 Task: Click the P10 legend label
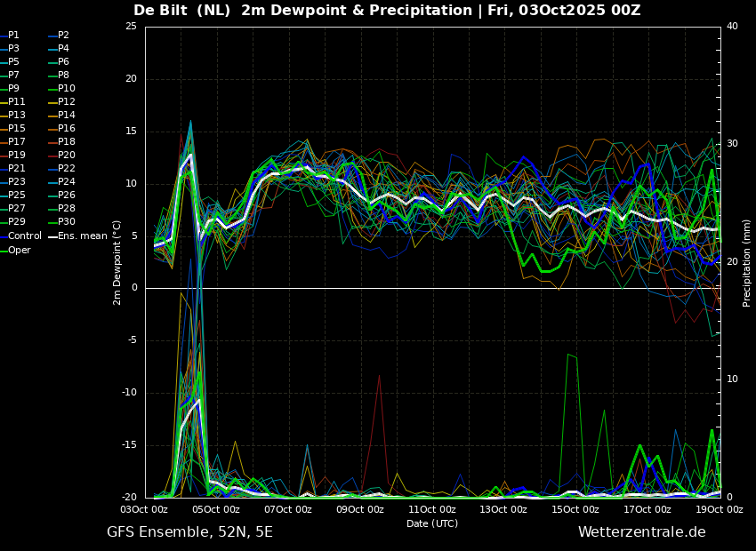[x=62, y=88]
